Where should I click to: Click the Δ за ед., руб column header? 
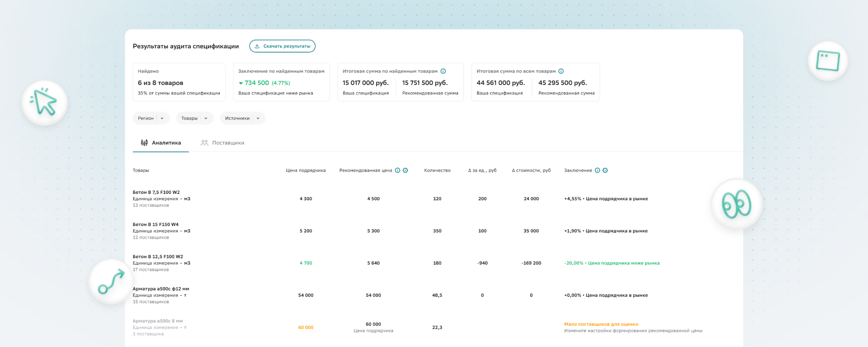[482, 170]
